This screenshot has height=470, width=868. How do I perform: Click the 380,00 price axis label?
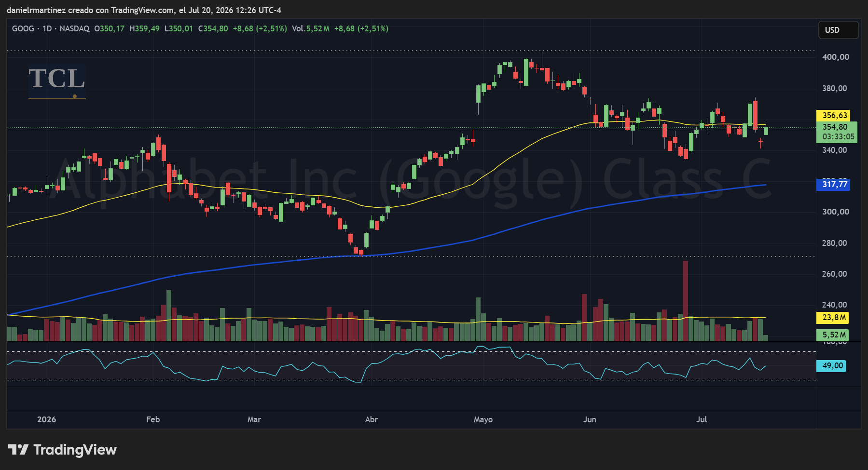coord(835,88)
